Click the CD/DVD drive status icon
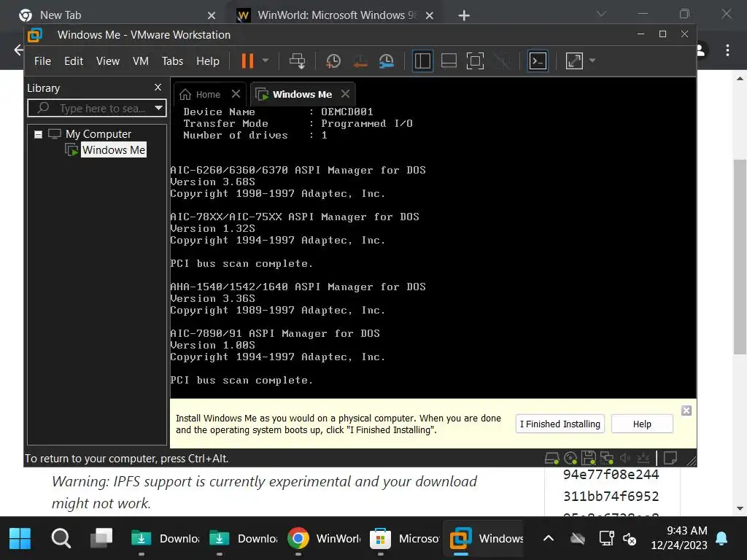Viewport: 747px width, 560px height. click(x=570, y=458)
